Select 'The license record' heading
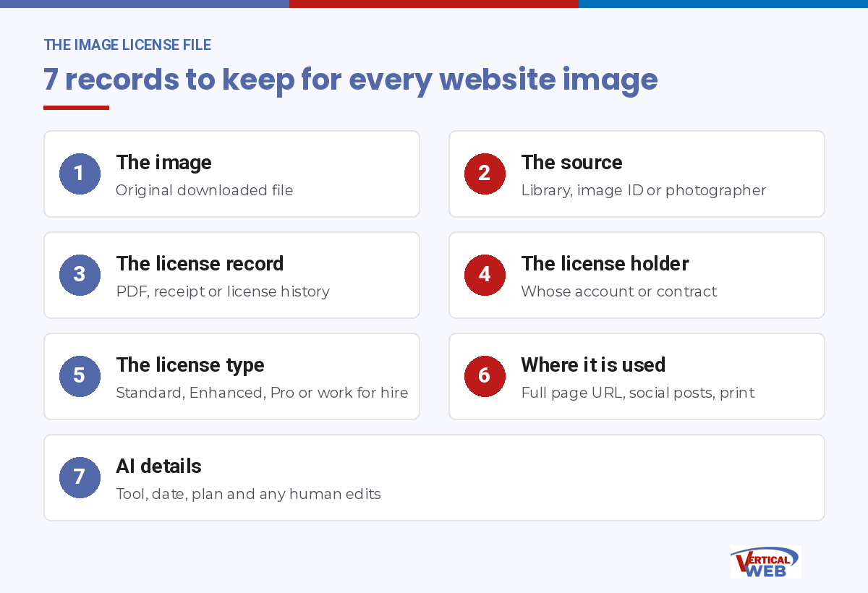This screenshot has height=593, width=868. (x=200, y=263)
